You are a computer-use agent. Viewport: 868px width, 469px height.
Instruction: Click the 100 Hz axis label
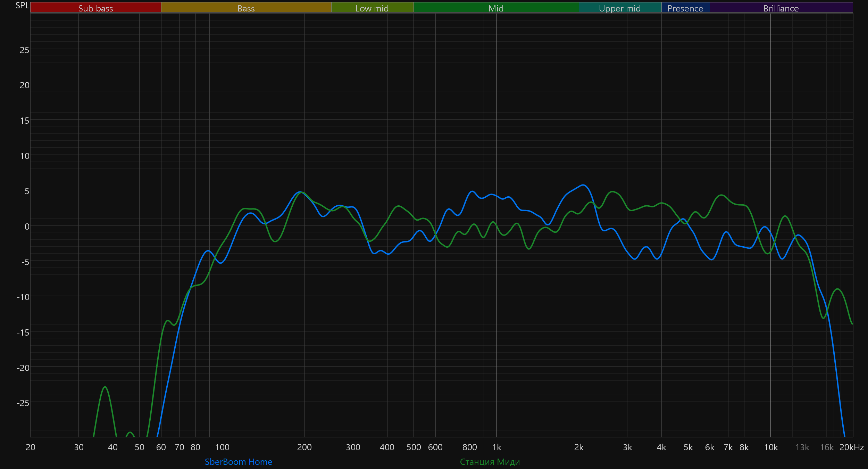pyautogui.click(x=222, y=447)
